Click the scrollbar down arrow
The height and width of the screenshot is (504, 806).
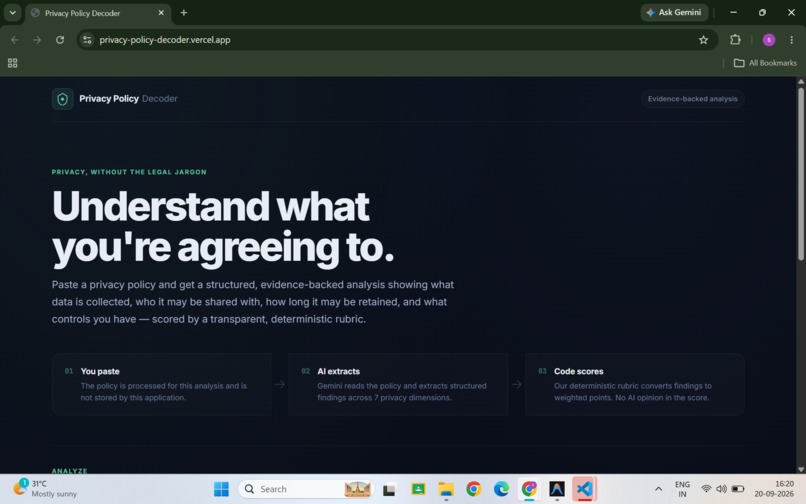pyautogui.click(x=800, y=469)
